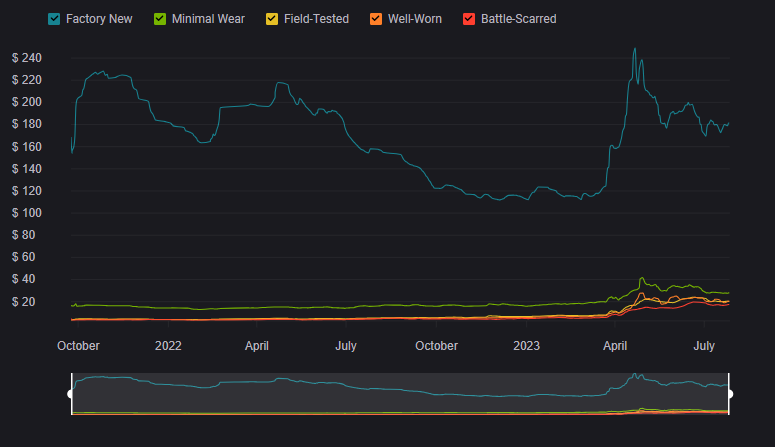Click the first October label on x-axis
775x447 pixels.
click(78, 346)
